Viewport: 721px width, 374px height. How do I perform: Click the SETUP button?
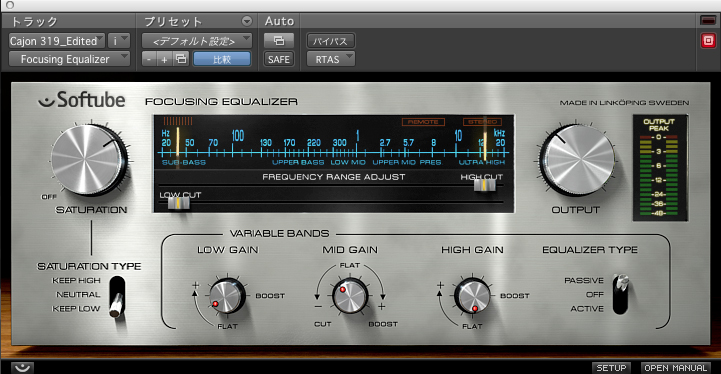pyautogui.click(x=611, y=368)
